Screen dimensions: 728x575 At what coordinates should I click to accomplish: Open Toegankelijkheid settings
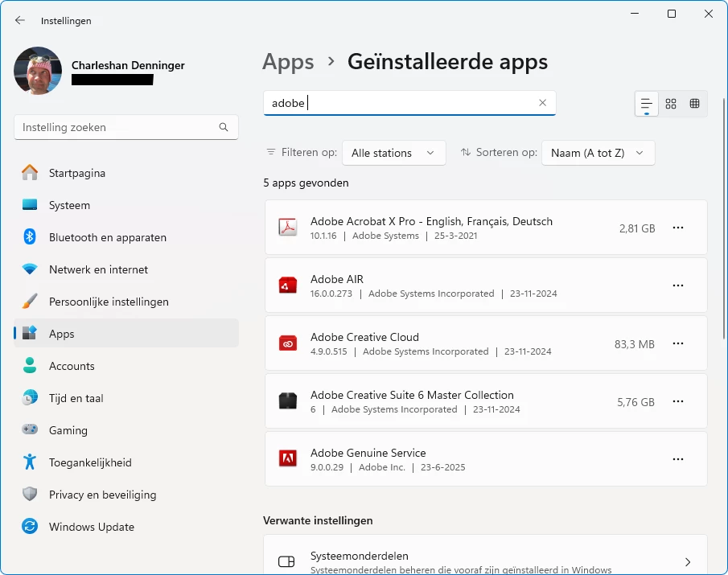click(x=126, y=462)
